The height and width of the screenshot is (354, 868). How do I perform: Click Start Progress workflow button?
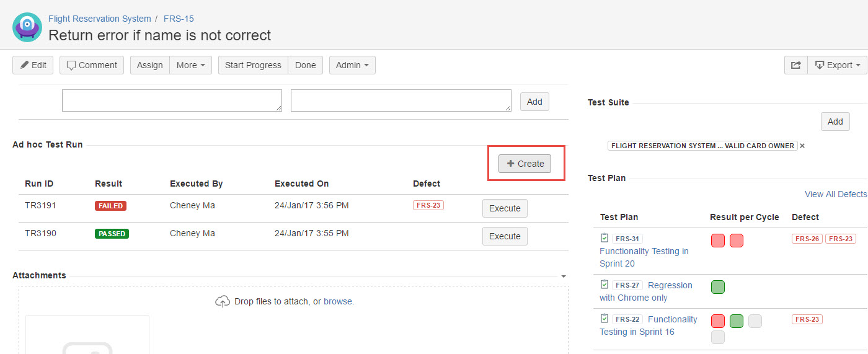pyautogui.click(x=253, y=65)
